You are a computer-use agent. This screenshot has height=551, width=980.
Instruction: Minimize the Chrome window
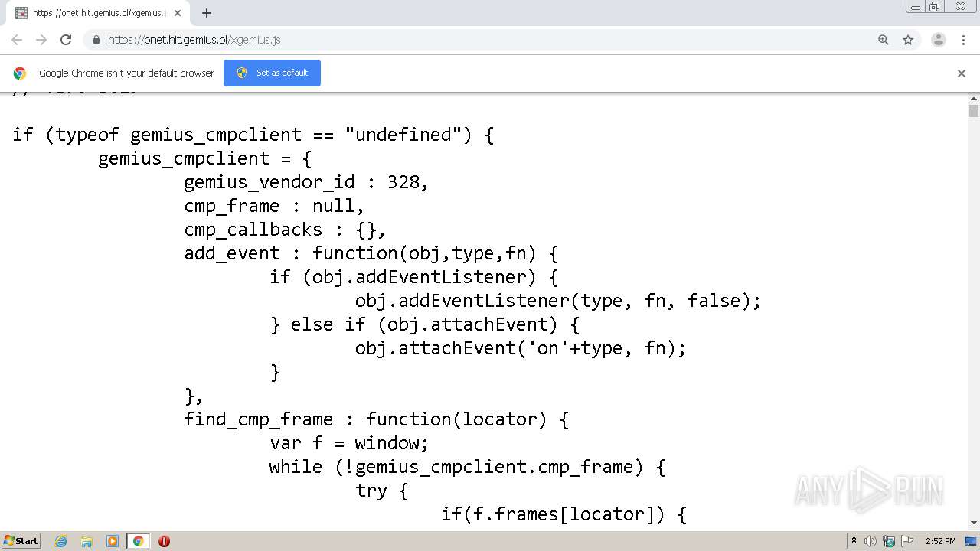tap(915, 7)
